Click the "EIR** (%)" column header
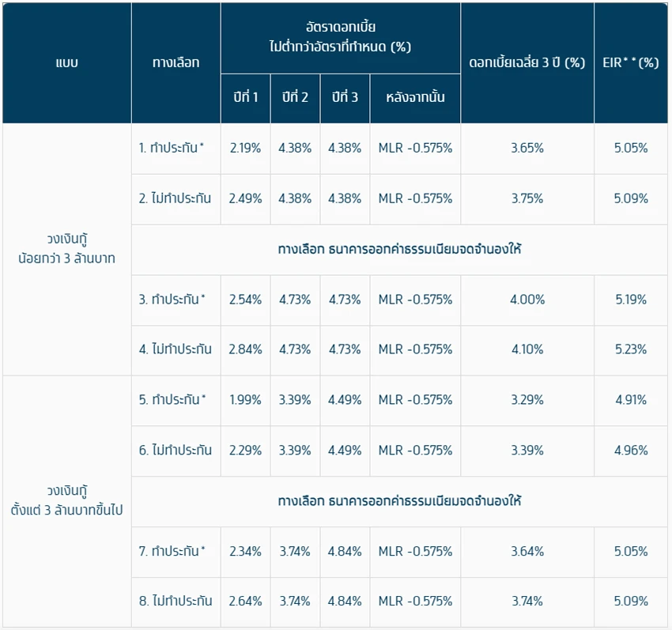The width and height of the screenshot is (672, 630). (x=630, y=63)
